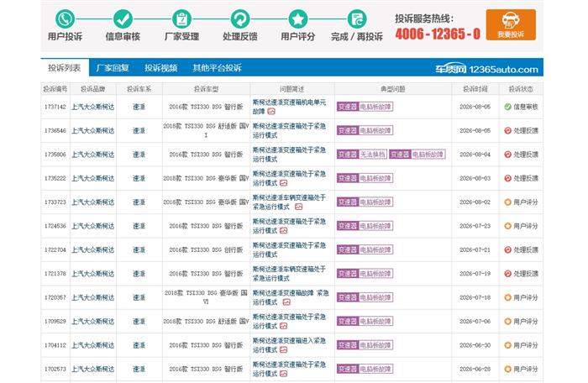Viewport: 588px width, 383px height.
Task: Open image icon in complaint 1733723 description
Action: pos(298,207)
